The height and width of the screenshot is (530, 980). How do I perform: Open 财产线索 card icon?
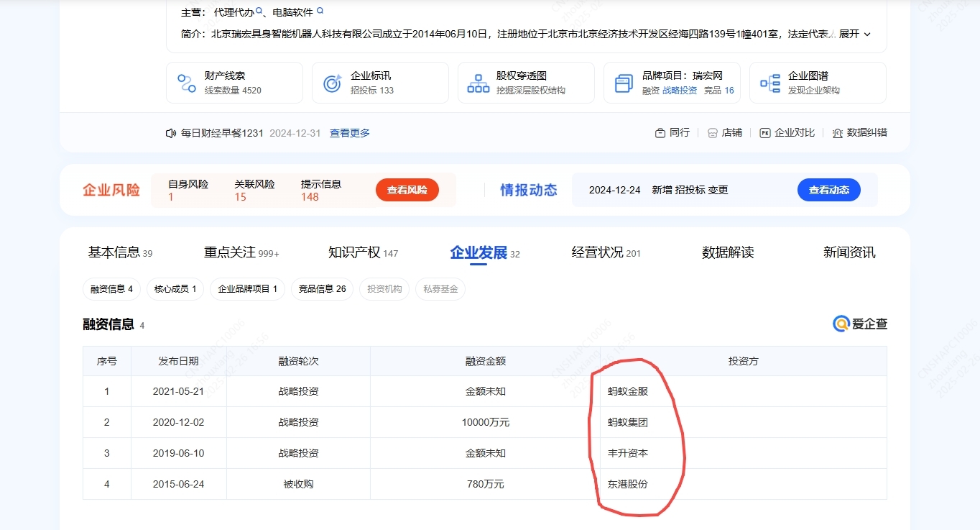187,83
